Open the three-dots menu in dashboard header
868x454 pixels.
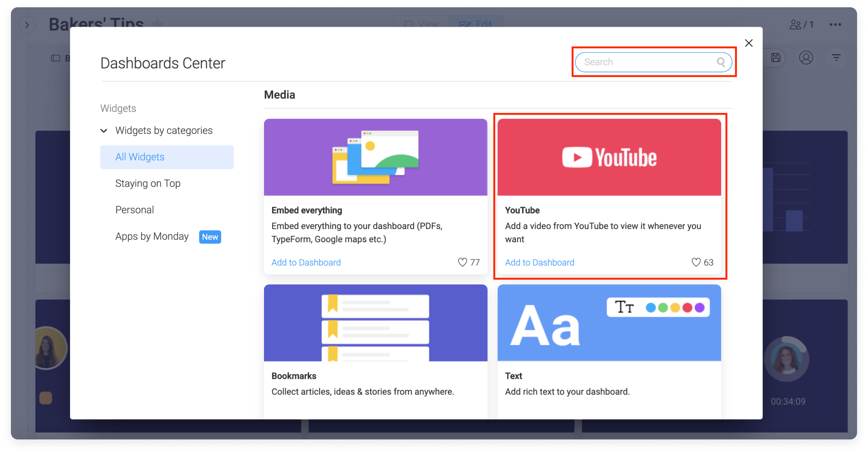click(835, 25)
